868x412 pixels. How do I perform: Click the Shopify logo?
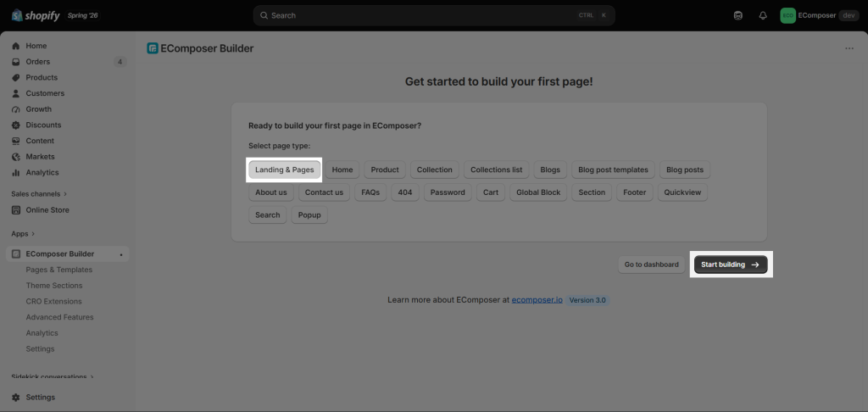pyautogui.click(x=36, y=15)
